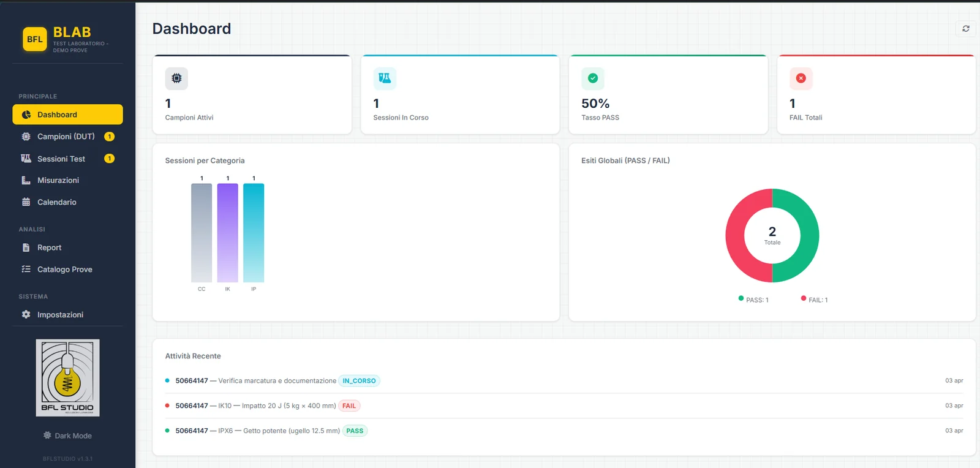Open activity IPX6 Getto potente
Image resolution: width=980 pixels, height=468 pixels.
[x=564, y=431]
